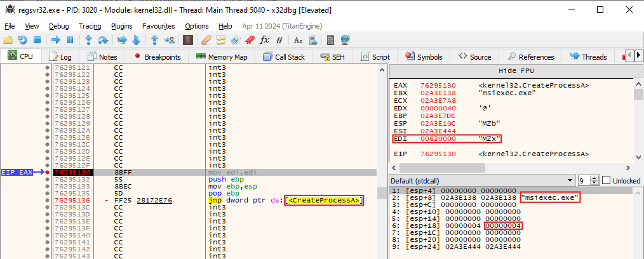The width and height of the screenshot is (644, 259).
Task: Switch to the Call Stack tab
Action: pyautogui.click(x=284, y=57)
